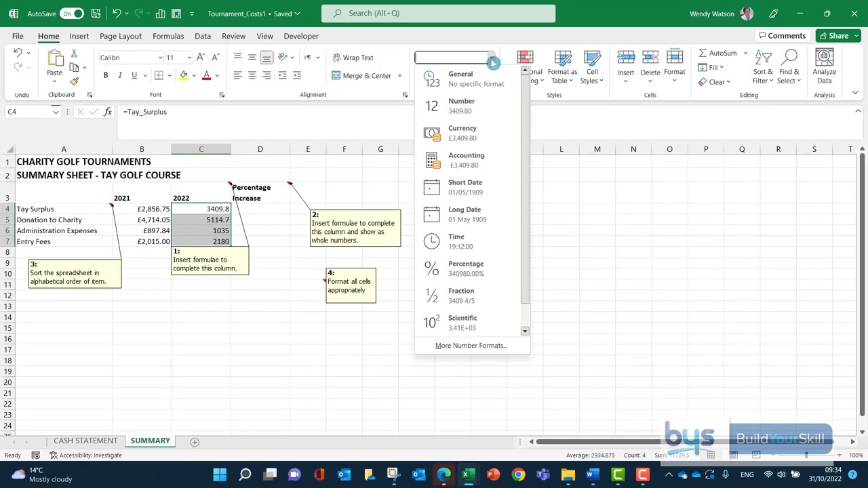Click the number format input box
This screenshot has width=868, height=488.
452,58
